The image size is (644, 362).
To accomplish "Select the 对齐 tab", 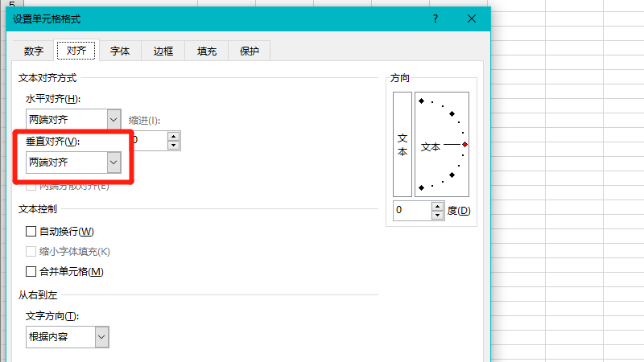I will pos(76,51).
